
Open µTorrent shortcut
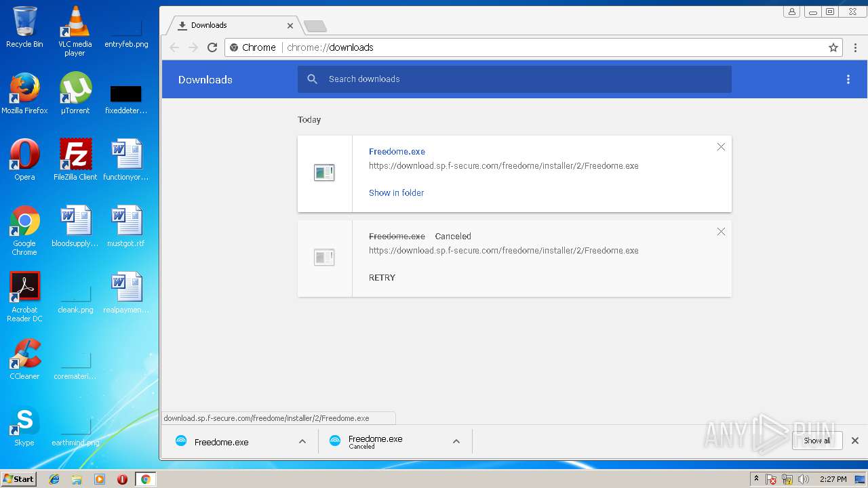coord(75,94)
